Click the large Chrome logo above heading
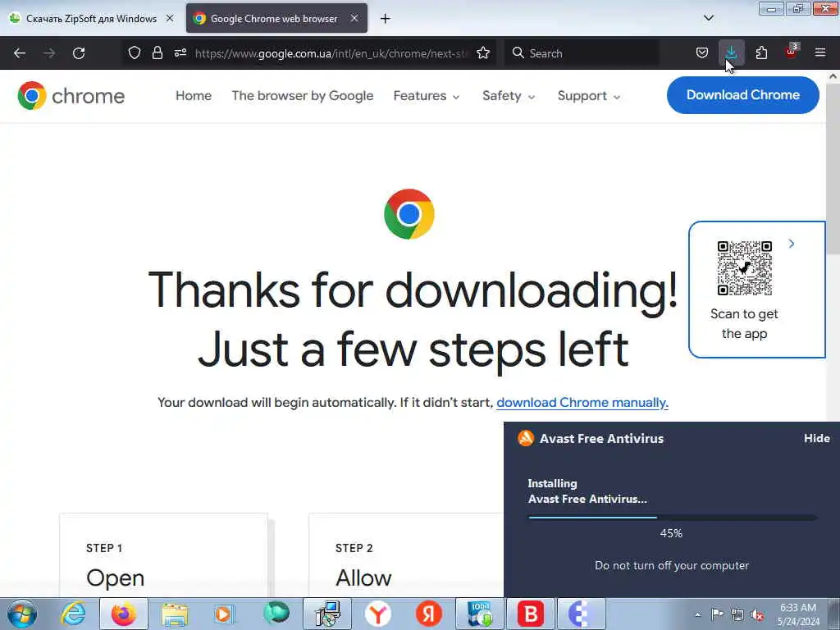Screen dimensions: 840x630 (x=409, y=214)
